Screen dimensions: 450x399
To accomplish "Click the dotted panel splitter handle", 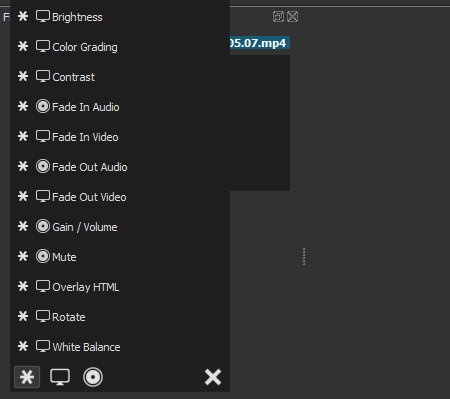I will [304, 257].
